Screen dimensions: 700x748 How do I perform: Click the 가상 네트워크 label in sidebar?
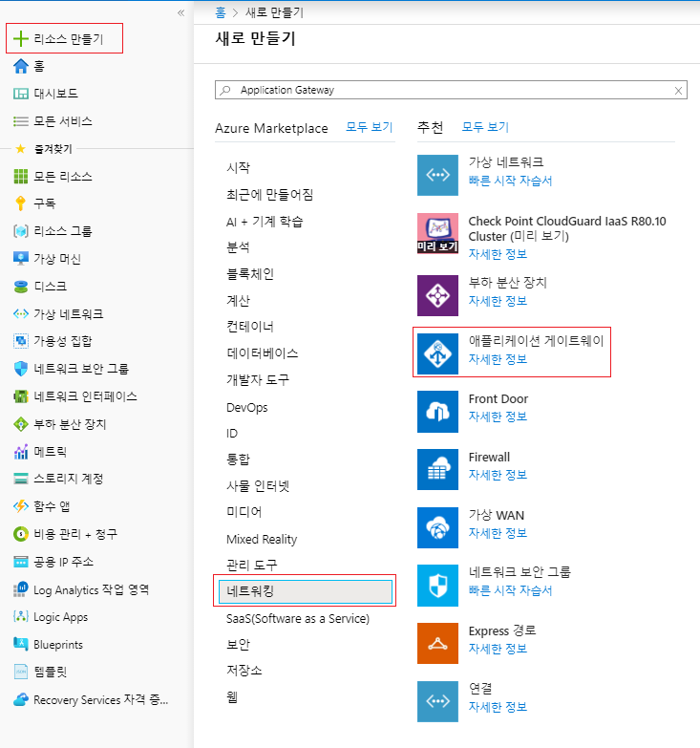68,314
